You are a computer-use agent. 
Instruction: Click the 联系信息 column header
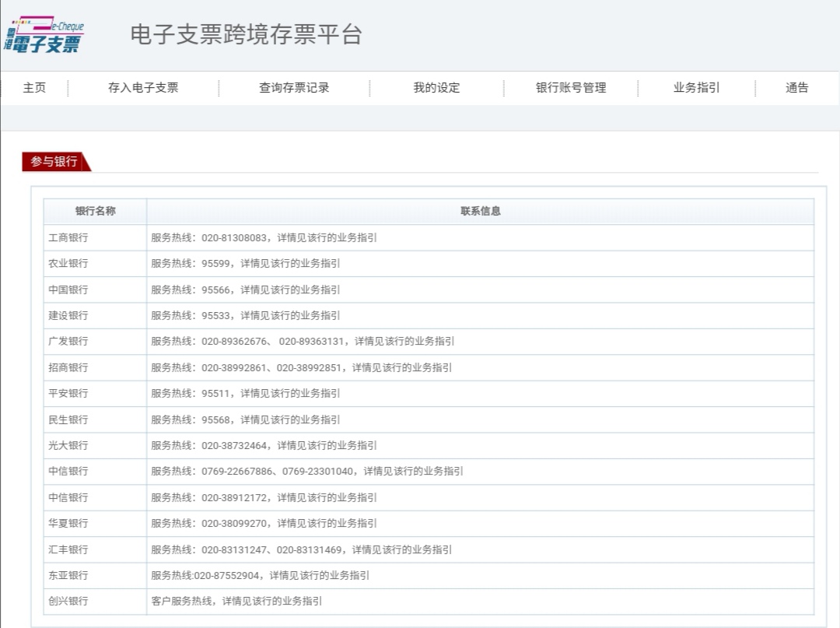[481, 211]
